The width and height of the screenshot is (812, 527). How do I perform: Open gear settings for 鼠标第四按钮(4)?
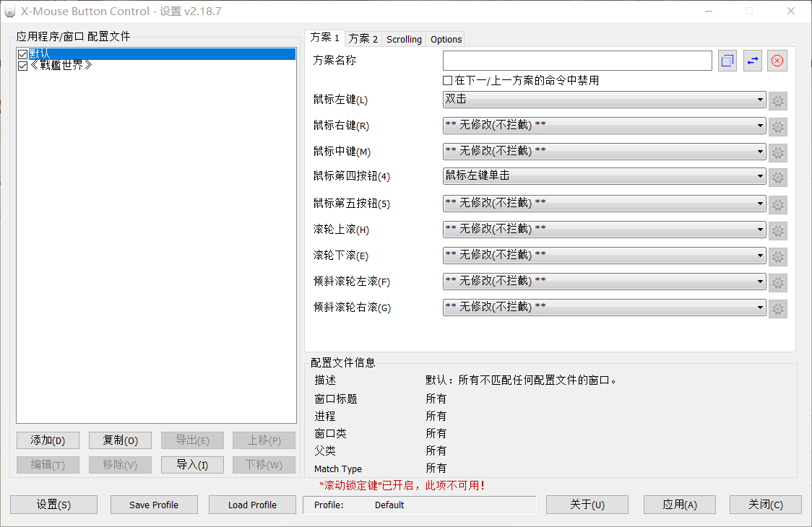click(x=778, y=178)
